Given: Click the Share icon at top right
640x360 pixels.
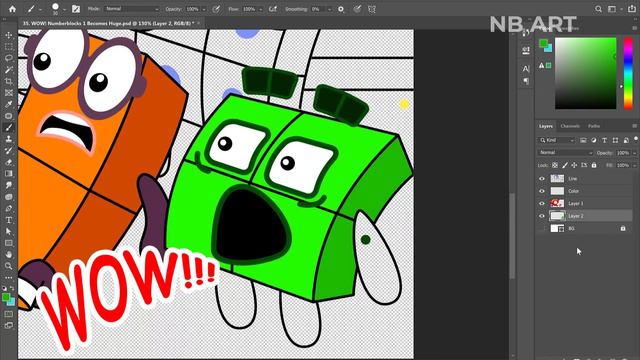Looking at the screenshot, I should (x=632, y=9).
